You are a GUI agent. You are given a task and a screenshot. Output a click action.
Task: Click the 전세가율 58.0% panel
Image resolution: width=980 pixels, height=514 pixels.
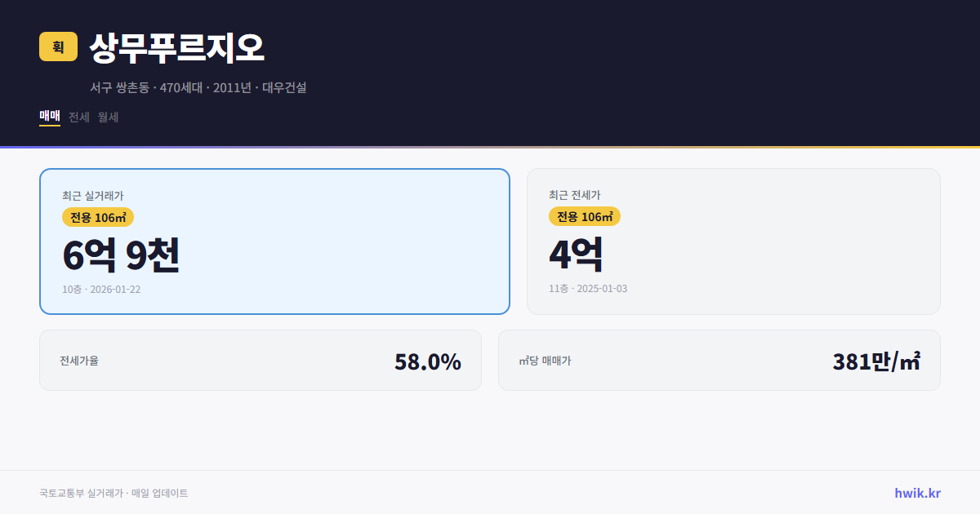(261, 360)
